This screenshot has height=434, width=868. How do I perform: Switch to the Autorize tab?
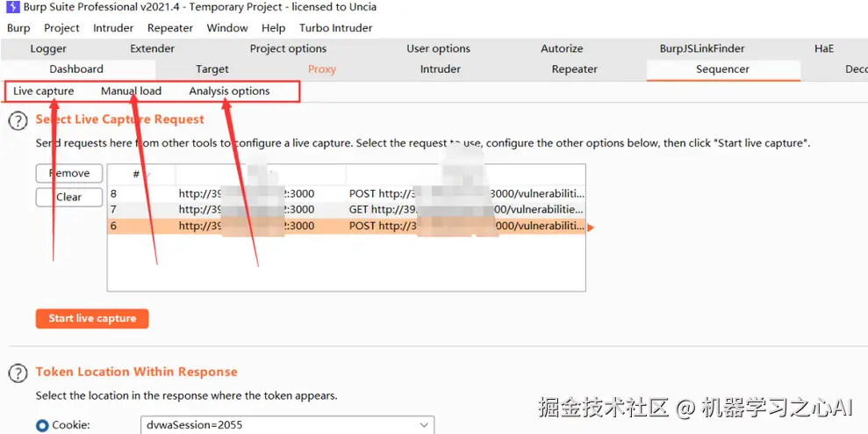[x=562, y=49]
